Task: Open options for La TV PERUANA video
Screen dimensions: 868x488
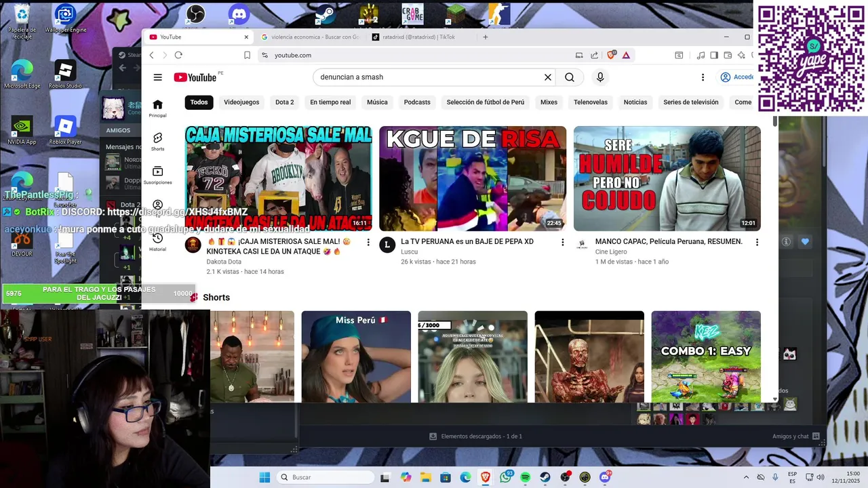Action: [562, 242]
